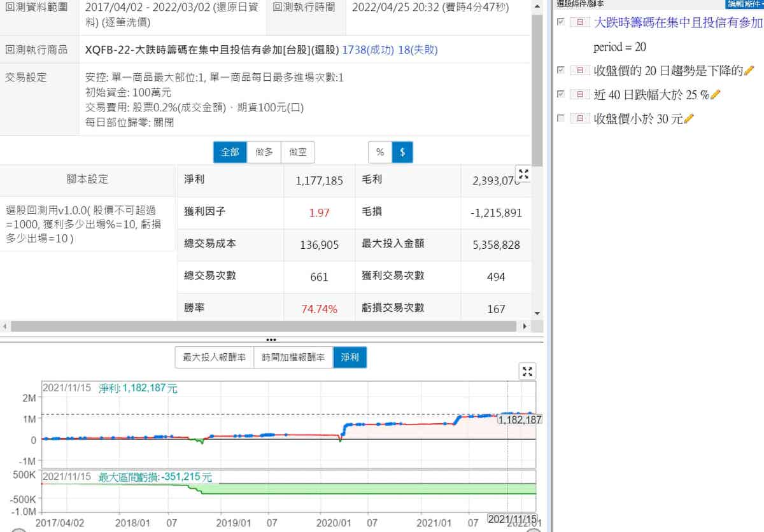Viewport: 764px width, 532px height.
Task: Expand the net profit chart fullscreen
Action: (527, 372)
